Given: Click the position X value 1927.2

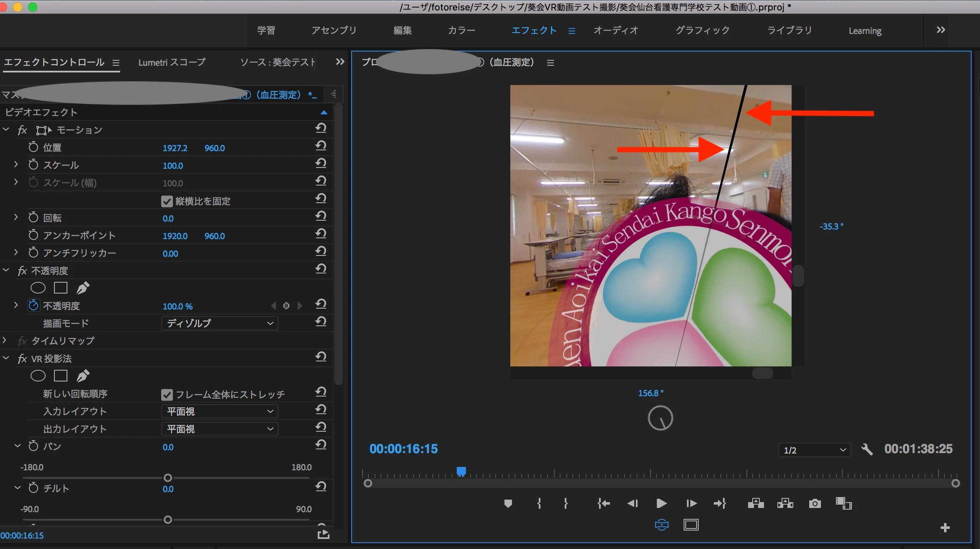Looking at the screenshot, I should 175,148.
